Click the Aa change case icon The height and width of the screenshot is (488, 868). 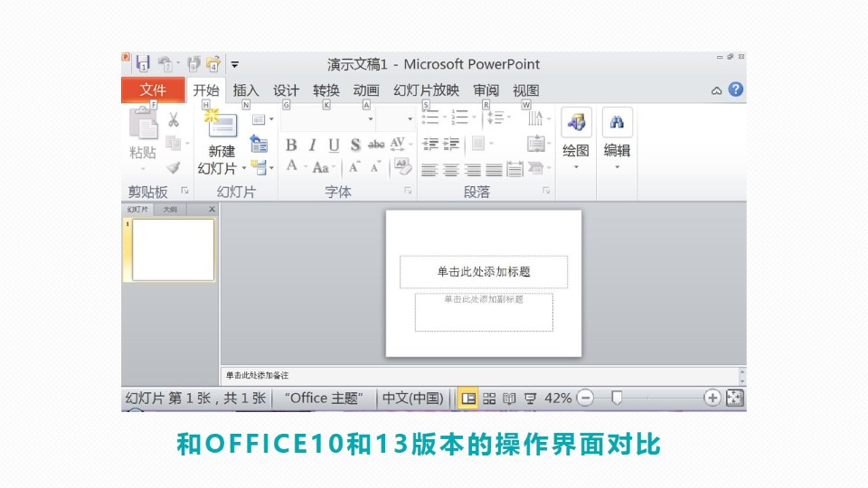[320, 167]
